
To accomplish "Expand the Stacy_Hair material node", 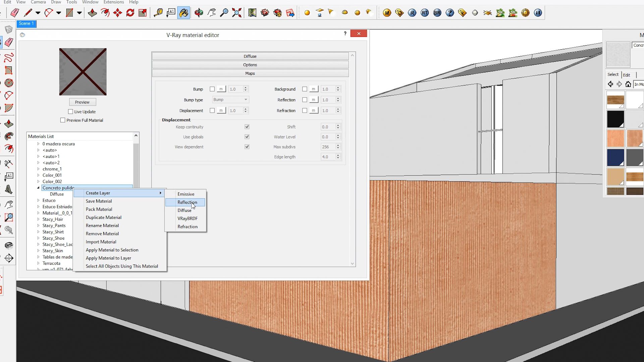I will [38, 219].
